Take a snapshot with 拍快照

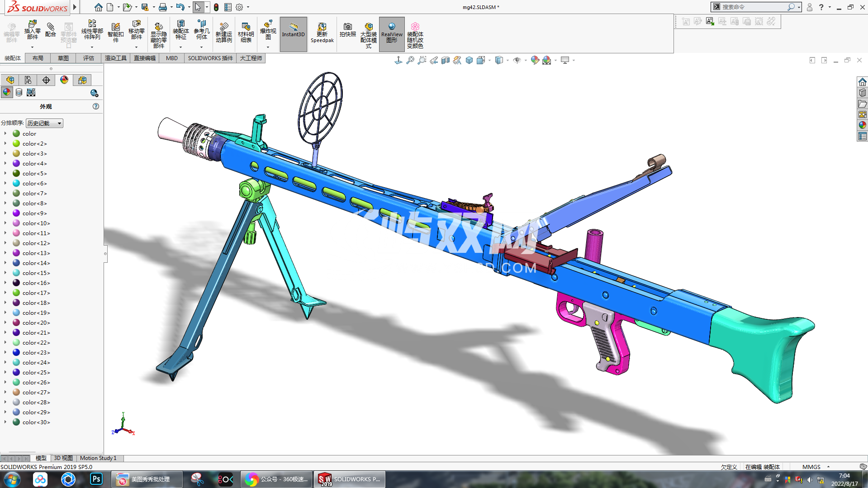click(x=347, y=30)
